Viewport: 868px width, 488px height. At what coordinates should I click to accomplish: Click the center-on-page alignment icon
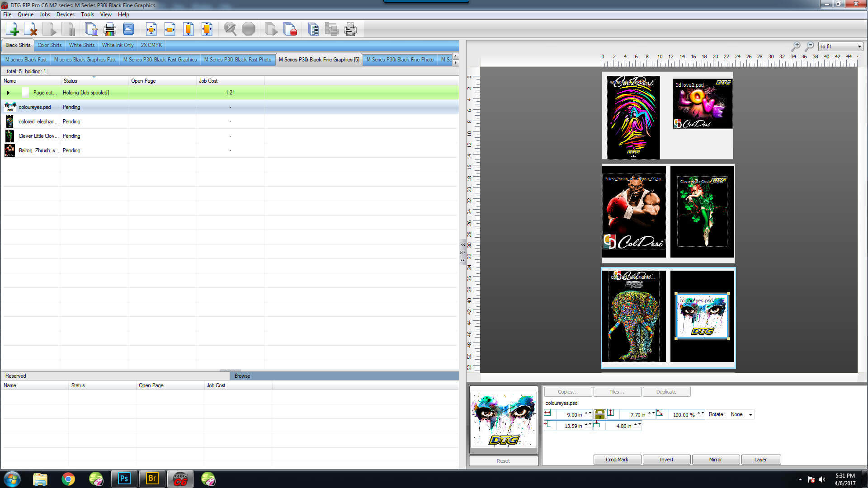(151, 29)
